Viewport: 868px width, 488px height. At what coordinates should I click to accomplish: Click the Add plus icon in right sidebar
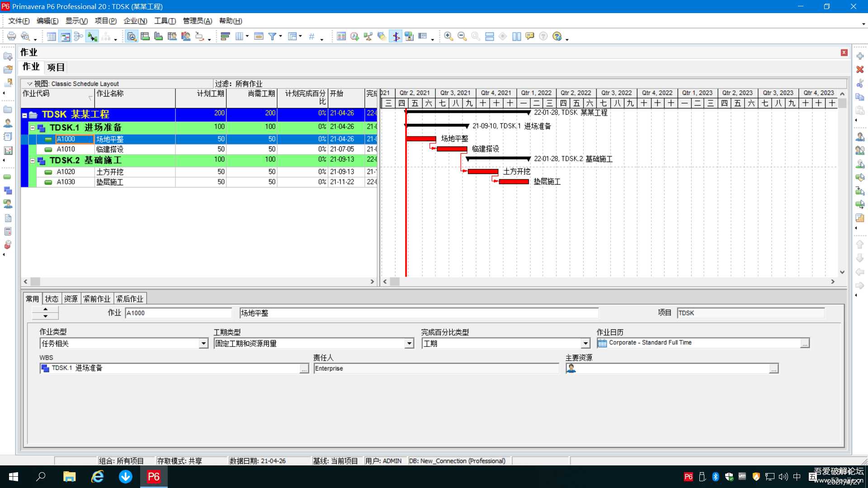[860, 56]
